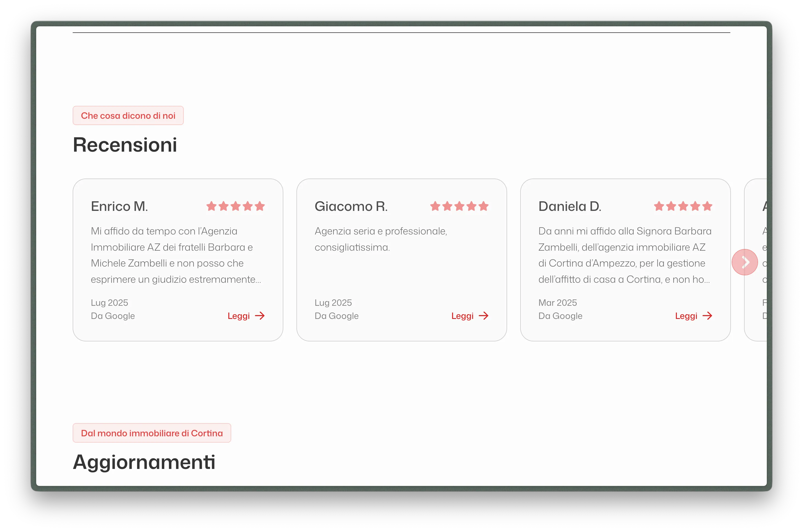Click the arrow icon next to Daniela's Leggi link
The height and width of the screenshot is (532, 803).
click(x=708, y=316)
